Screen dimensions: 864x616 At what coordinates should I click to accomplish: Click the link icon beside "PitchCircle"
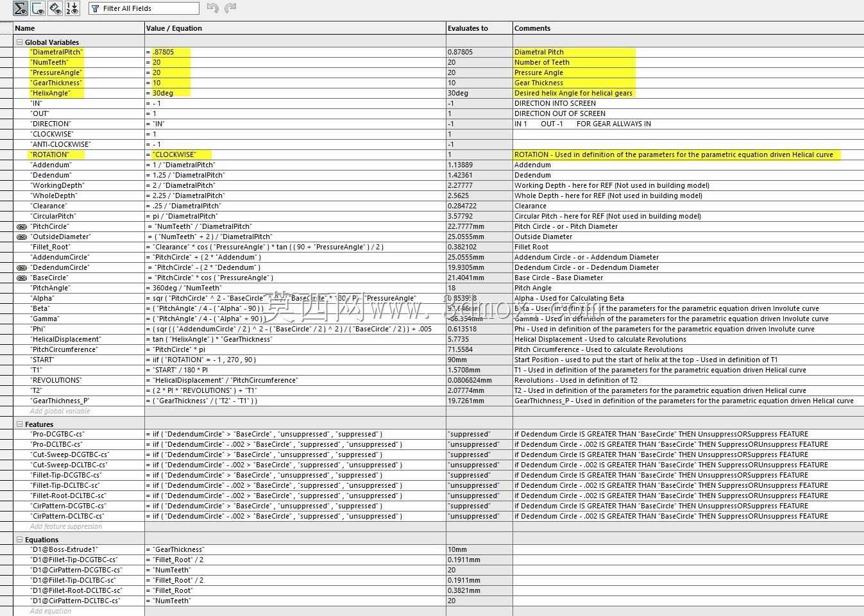[x=22, y=227]
